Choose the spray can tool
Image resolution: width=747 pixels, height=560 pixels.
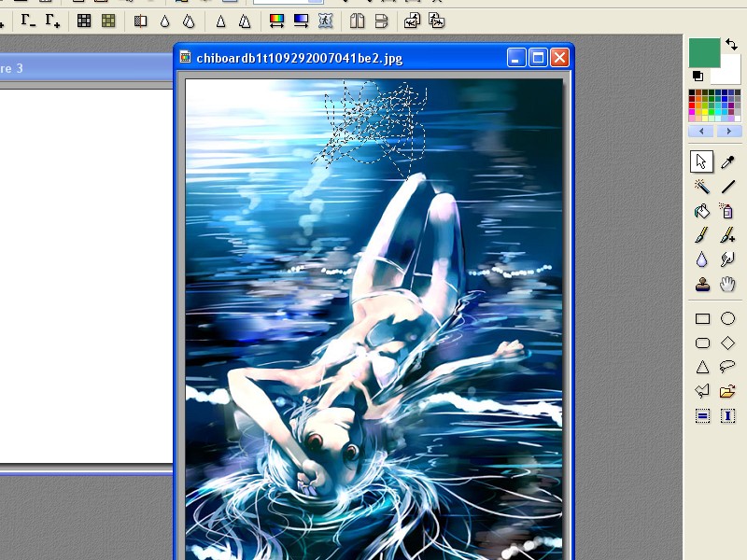coord(727,211)
